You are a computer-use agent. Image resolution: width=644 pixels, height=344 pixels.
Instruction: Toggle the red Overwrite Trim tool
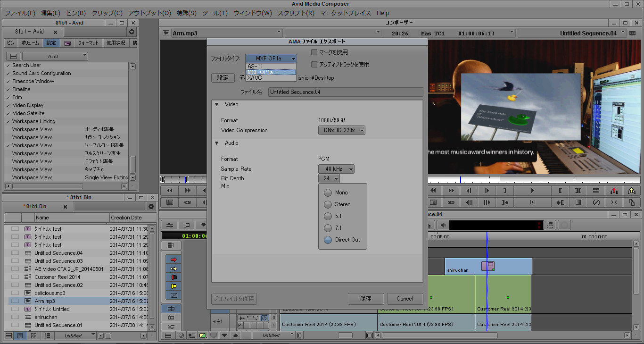[173, 277]
